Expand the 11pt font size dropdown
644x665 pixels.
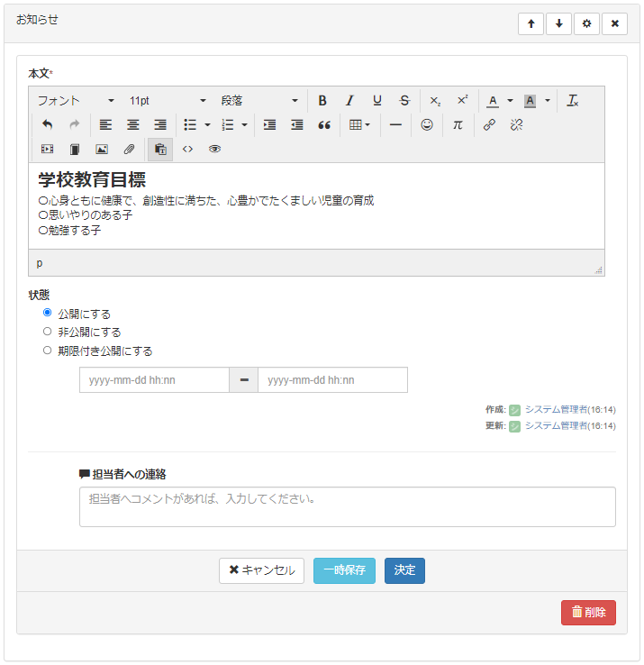click(x=168, y=101)
